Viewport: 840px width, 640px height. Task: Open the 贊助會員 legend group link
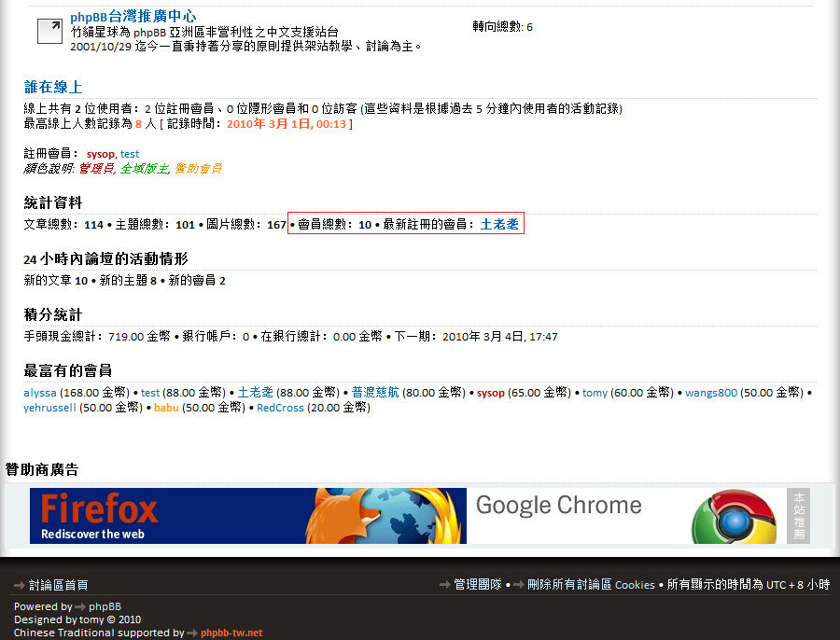198,169
